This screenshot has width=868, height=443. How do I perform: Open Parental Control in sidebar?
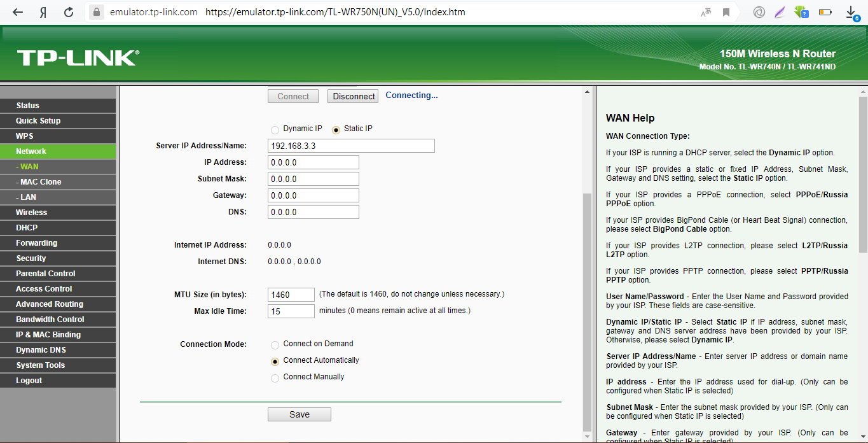[58, 274]
